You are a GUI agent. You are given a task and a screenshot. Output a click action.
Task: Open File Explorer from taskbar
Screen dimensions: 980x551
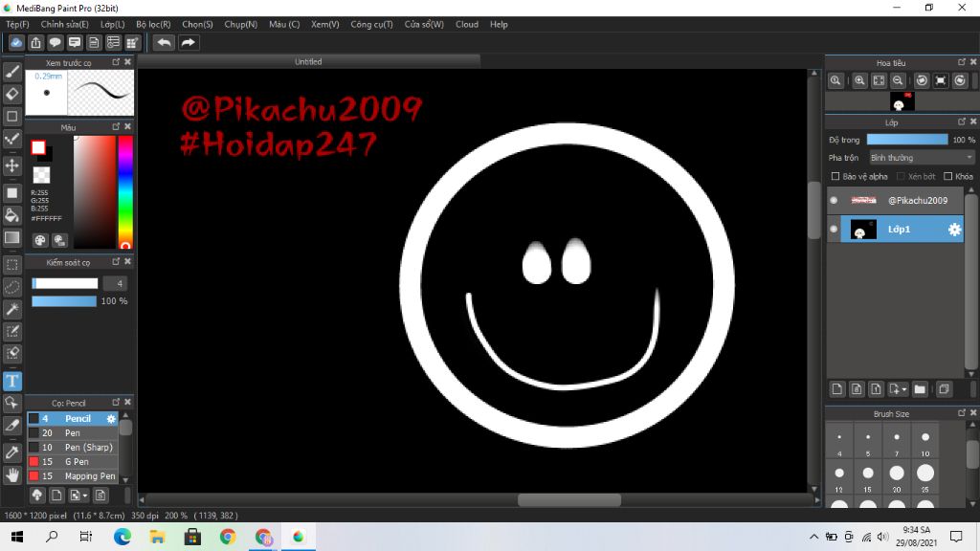(158, 537)
